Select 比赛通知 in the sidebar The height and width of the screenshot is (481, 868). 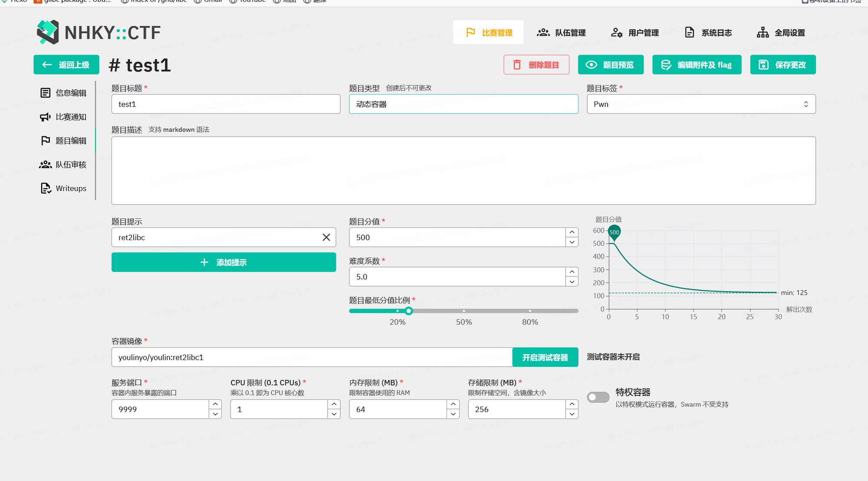[64, 117]
